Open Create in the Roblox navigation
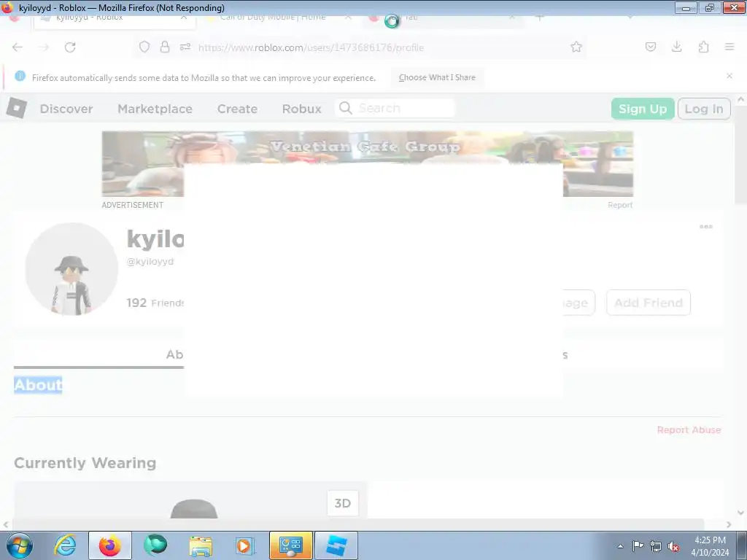747x560 pixels. (237, 109)
